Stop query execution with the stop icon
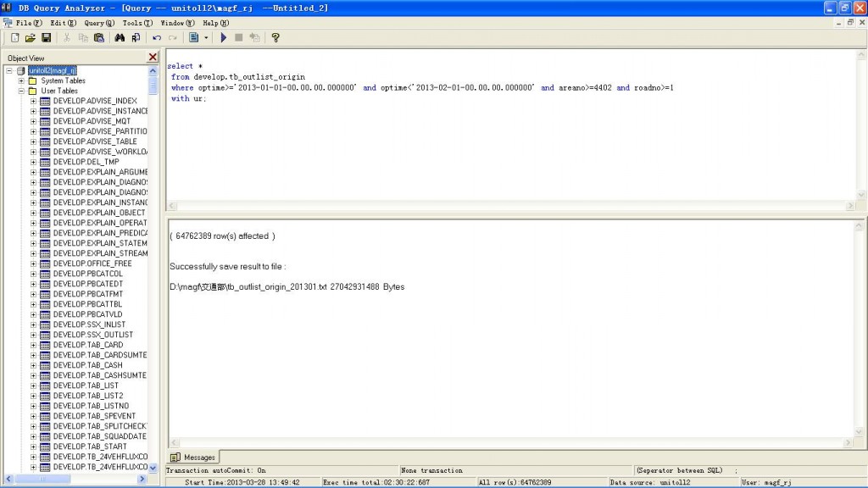The image size is (868, 488). click(x=238, y=37)
